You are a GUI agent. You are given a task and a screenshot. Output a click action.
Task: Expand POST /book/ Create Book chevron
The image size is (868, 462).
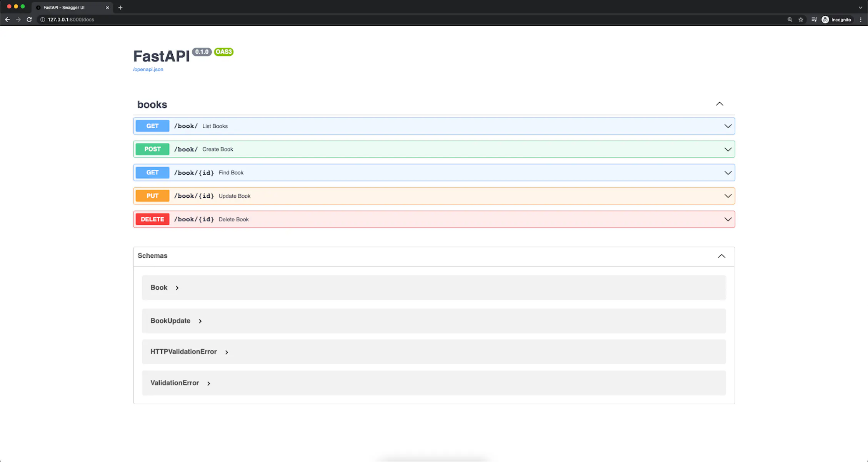[x=728, y=149]
